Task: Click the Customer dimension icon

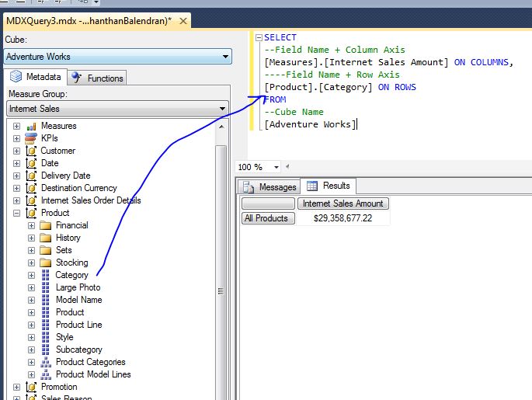Action: 31,151
